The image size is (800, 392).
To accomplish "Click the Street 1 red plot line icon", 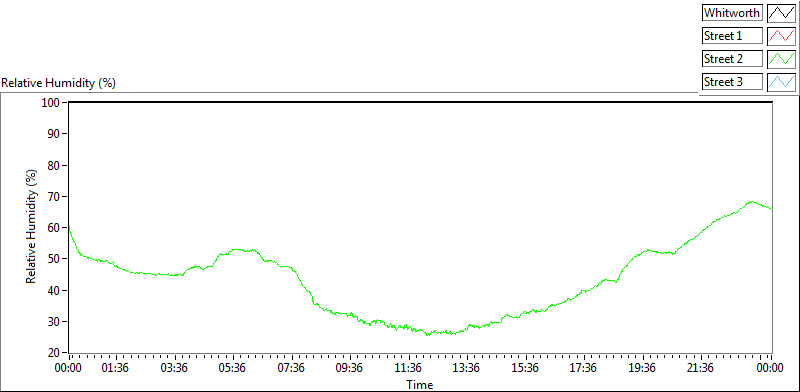I will click(781, 36).
